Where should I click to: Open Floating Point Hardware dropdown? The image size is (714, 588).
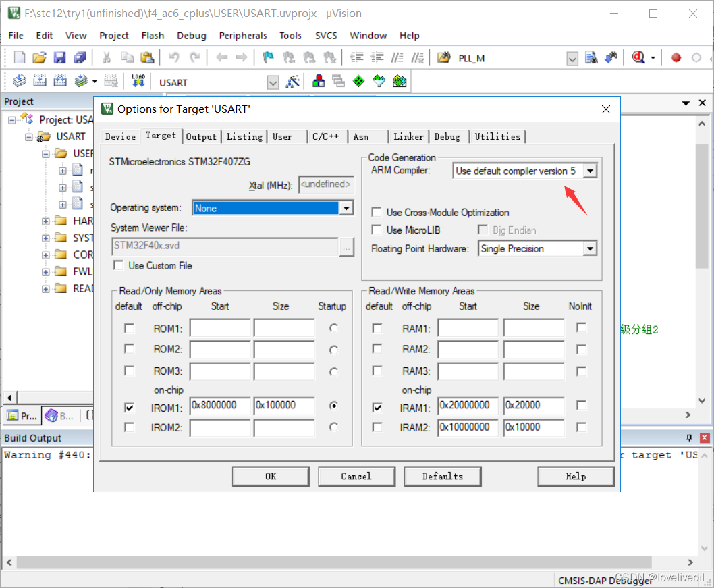(x=590, y=248)
